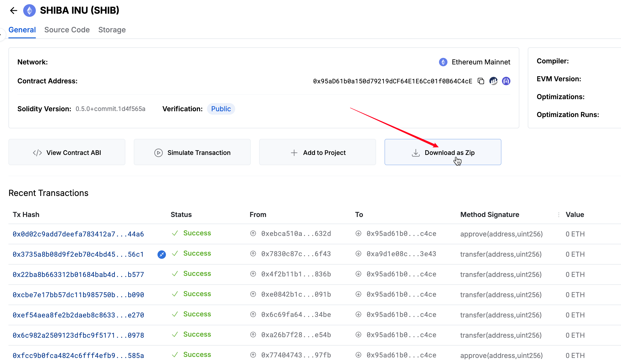Click the column options dots near Method Signature

(x=559, y=215)
